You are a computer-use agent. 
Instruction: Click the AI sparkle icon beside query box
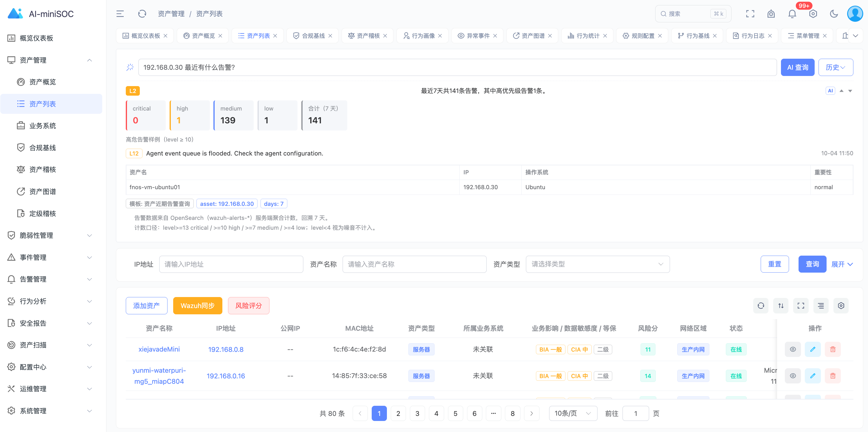pos(130,67)
